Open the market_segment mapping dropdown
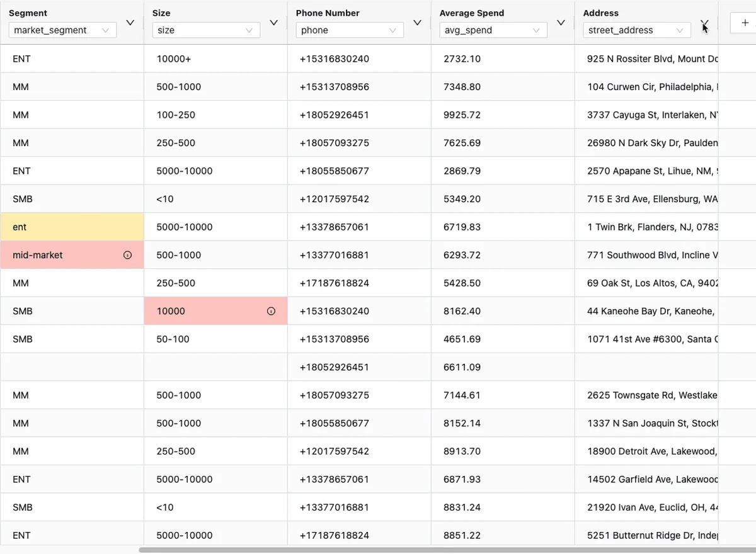This screenshot has width=756, height=554. (62, 30)
